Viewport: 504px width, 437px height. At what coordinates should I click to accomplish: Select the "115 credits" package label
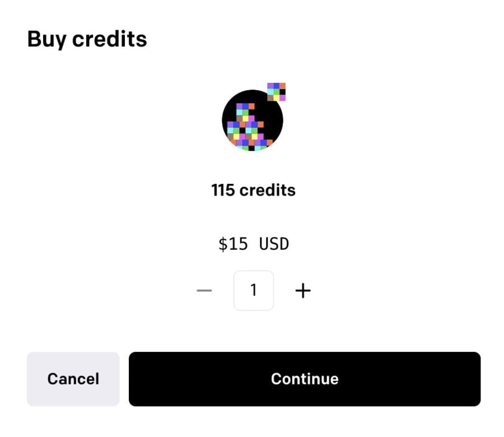click(253, 190)
